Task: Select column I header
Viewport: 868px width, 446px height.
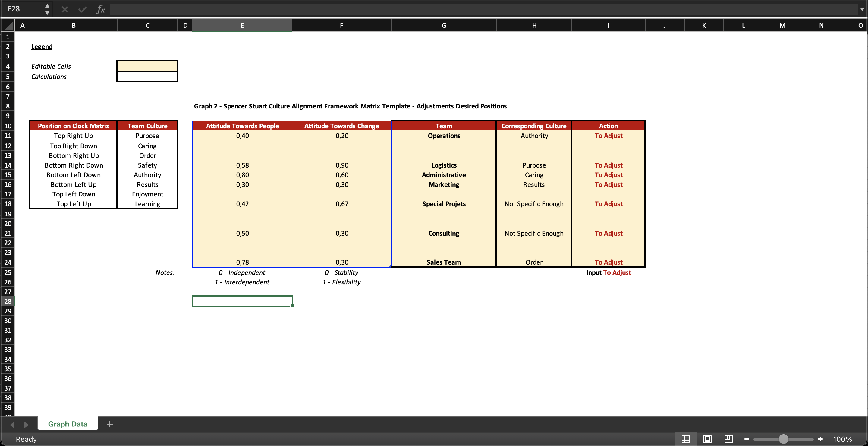Action: coord(608,25)
